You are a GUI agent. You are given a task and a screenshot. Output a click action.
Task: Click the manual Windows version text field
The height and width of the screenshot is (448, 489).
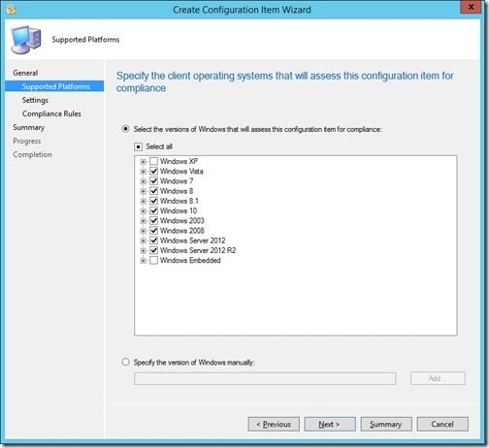[265, 378]
